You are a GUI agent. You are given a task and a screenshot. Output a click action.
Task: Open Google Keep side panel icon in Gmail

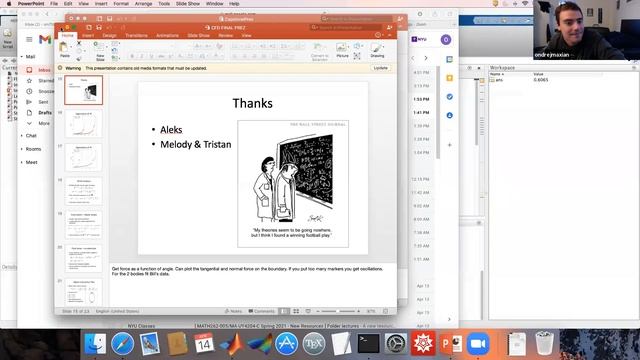(449, 78)
